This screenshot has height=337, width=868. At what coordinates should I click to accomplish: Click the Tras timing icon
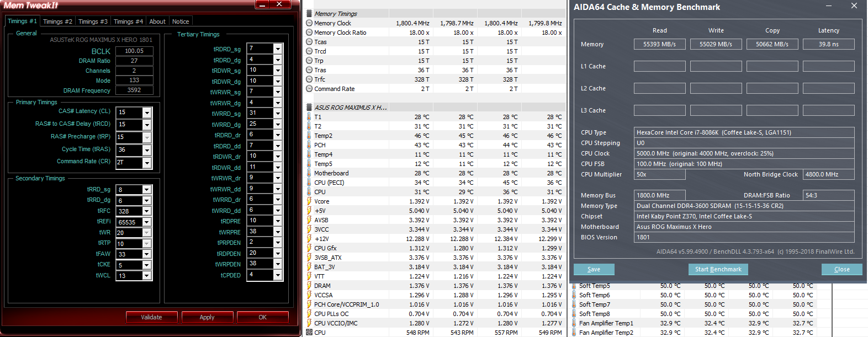(309, 70)
